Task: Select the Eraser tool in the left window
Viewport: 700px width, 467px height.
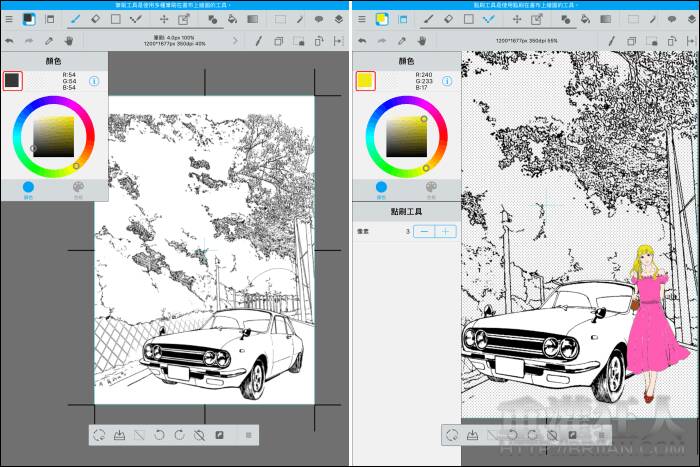Action: [95, 19]
